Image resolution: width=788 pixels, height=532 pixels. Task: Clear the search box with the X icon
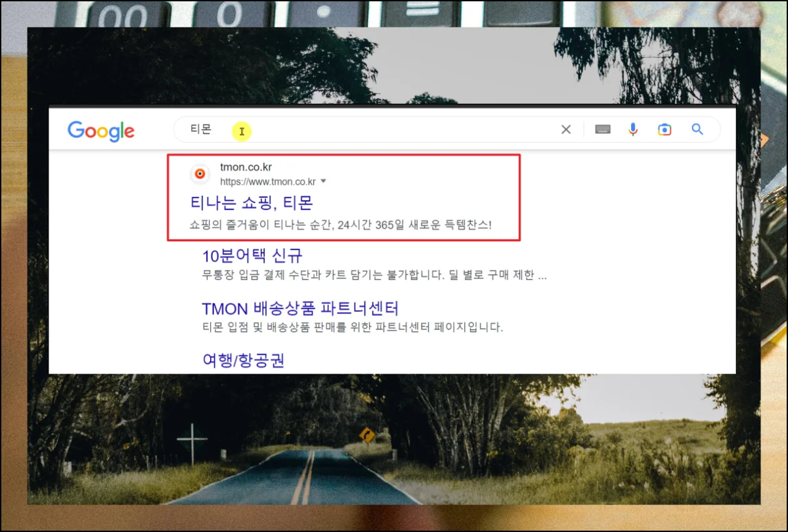click(x=566, y=129)
